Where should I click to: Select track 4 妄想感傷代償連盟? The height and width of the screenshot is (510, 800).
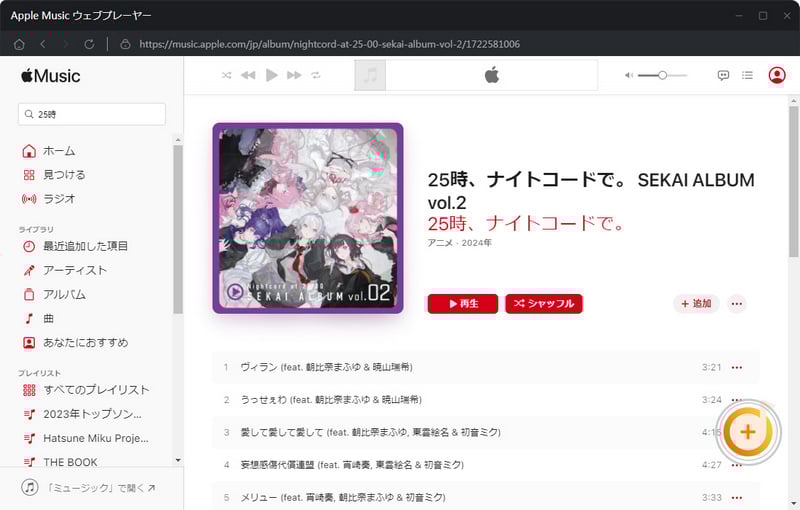pyautogui.click(x=485, y=465)
